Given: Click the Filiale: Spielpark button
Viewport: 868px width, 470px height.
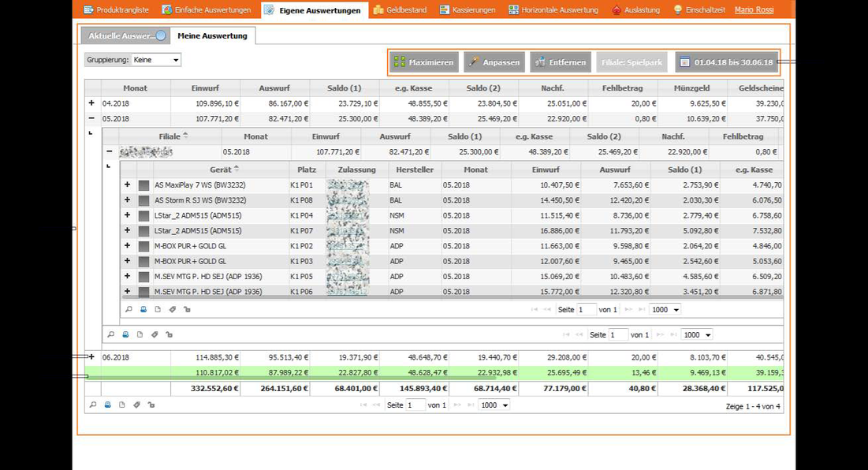Looking at the screenshot, I should [x=631, y=62].
